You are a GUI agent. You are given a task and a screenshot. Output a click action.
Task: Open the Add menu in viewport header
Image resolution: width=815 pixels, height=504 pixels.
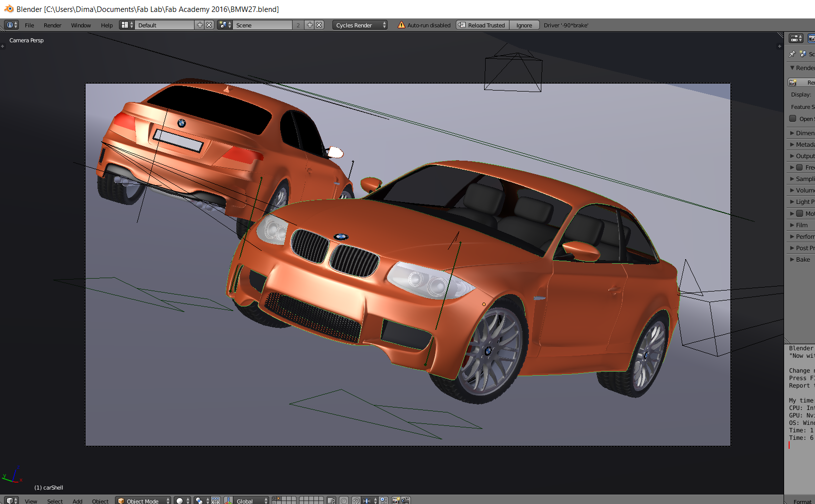click(x=77, y=501)
